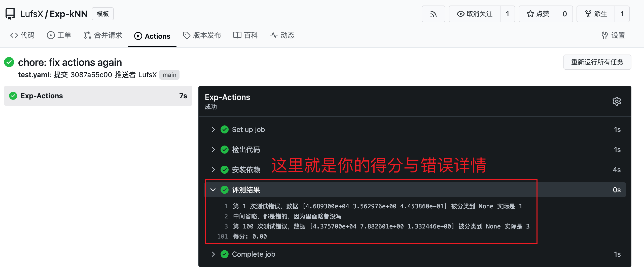Expand the 检出代码 checkout step
644x279 pixels.
(415, 150)
